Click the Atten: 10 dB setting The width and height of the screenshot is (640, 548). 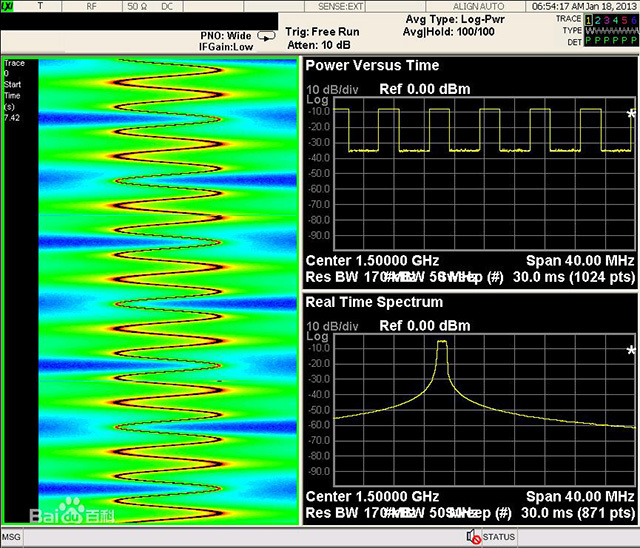coord(319,45)
